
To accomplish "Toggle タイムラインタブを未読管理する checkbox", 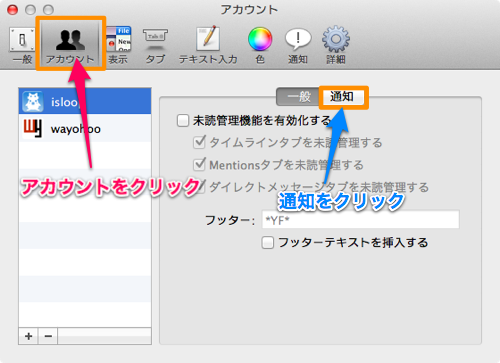I will pos(199,142).
